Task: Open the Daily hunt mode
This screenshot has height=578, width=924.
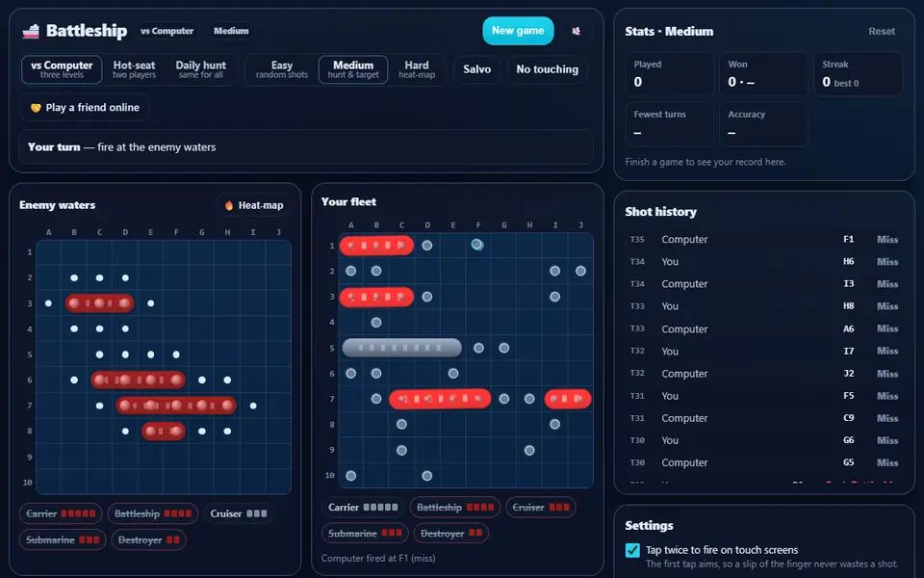Action: pyautogui.click(x=201, y=69)
